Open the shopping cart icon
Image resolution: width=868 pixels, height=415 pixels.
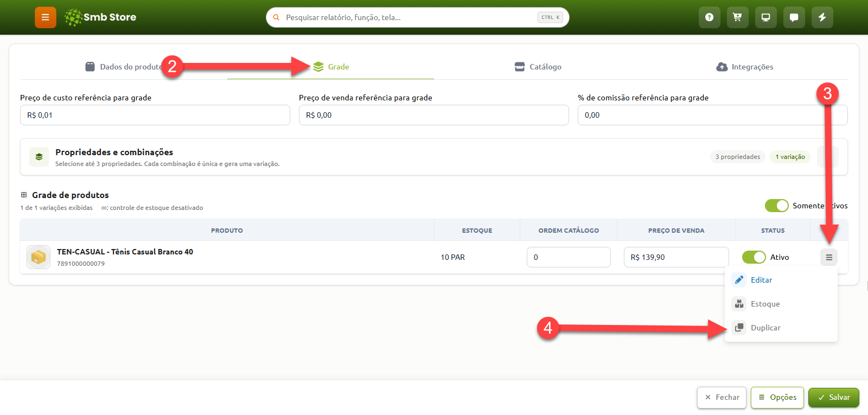[737, 17]
